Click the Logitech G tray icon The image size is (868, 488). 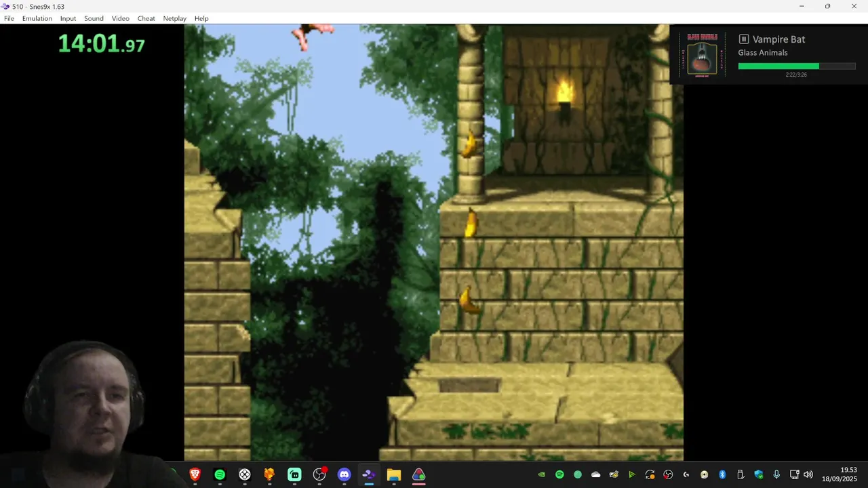(686, 475)
